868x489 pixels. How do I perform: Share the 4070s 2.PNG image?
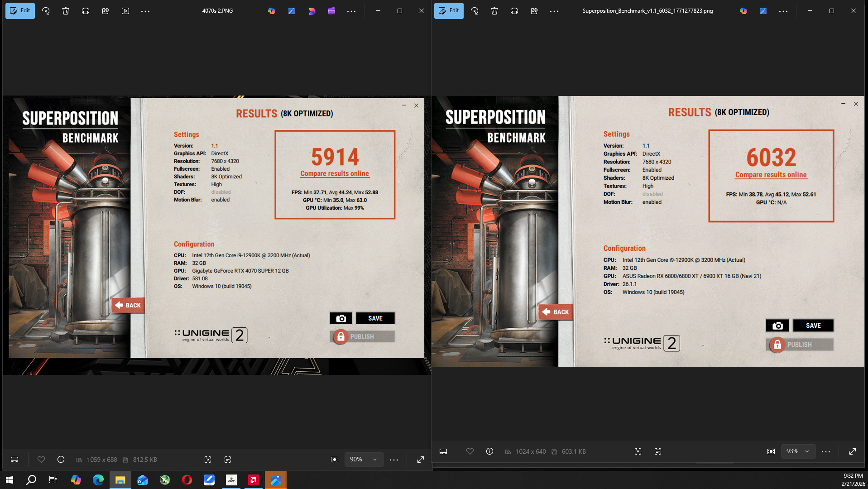pyautogui.click(x=106, y=11)
